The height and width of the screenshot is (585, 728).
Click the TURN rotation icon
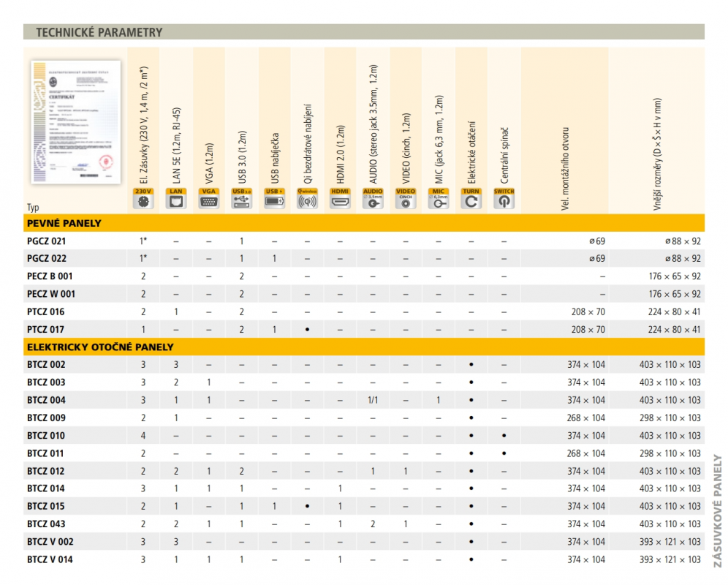point(471,198)
